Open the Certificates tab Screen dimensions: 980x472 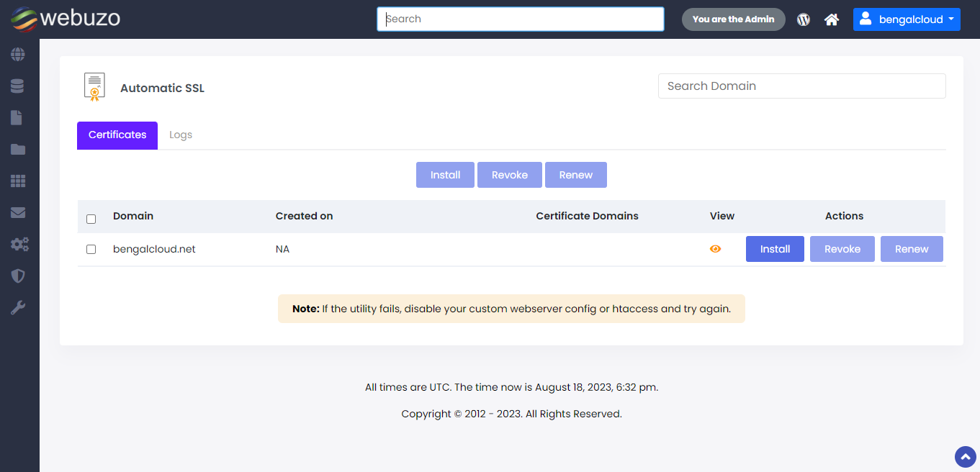click(117, 135)
